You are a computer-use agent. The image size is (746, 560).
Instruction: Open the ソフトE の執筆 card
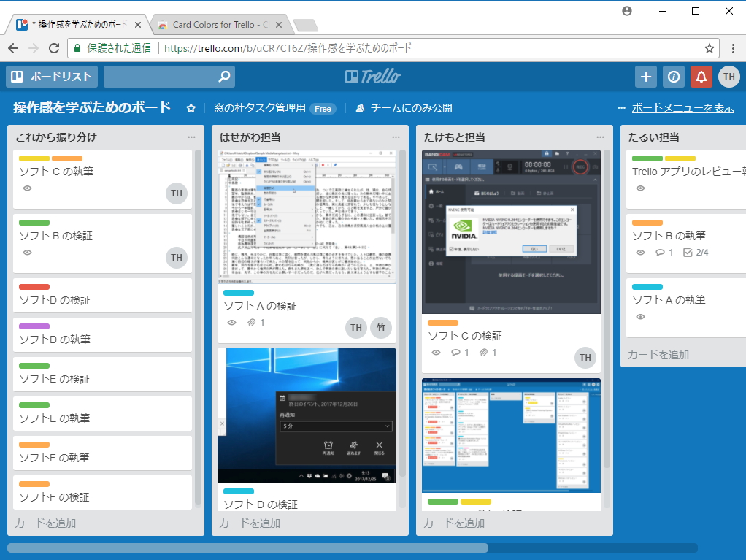102,414
